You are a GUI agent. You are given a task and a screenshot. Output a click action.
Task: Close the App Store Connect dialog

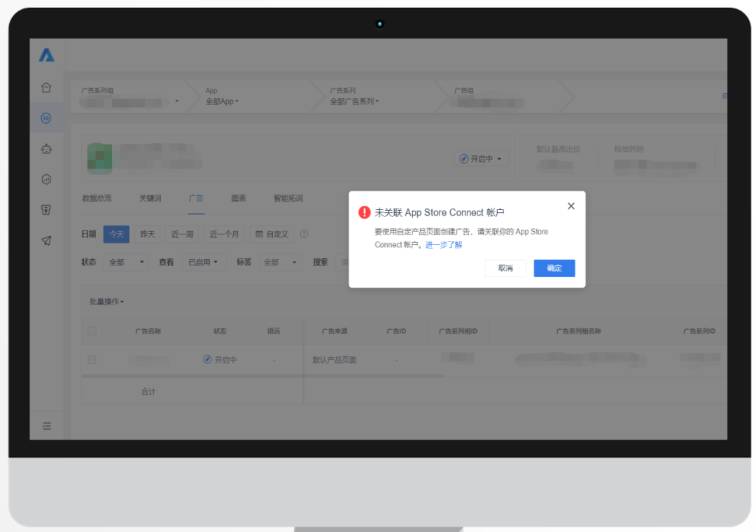[x=571, y=206]
